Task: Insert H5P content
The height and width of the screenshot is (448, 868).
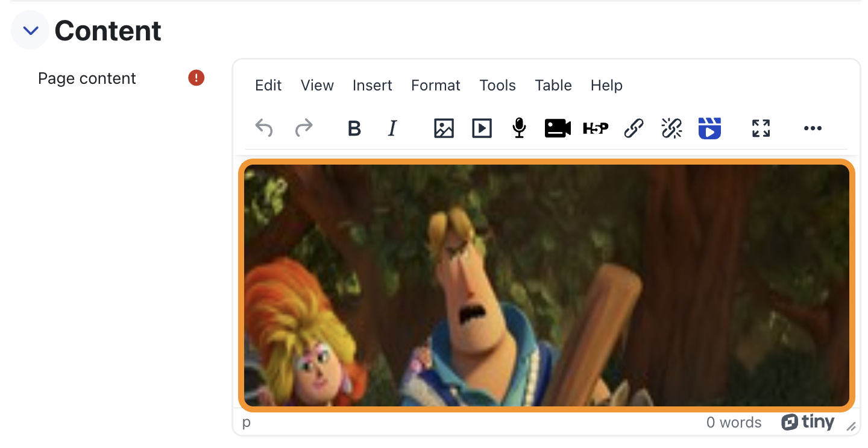Action: point(596,128)
